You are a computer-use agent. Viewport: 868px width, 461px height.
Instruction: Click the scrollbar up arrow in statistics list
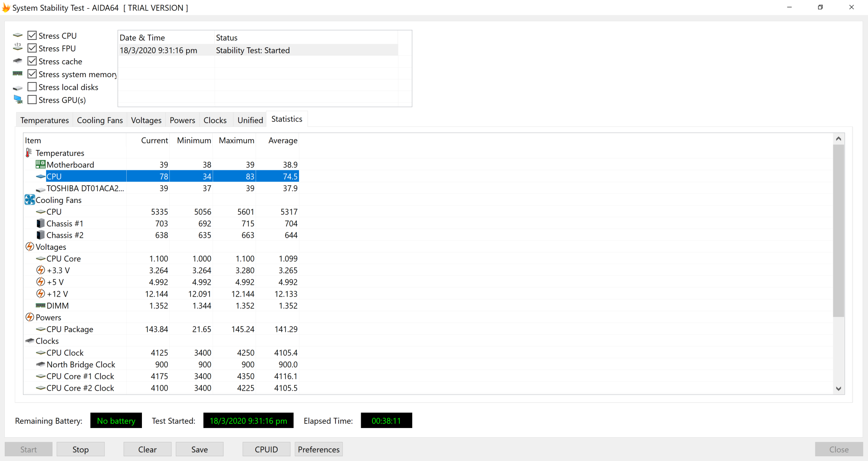(x=838, y=139)
